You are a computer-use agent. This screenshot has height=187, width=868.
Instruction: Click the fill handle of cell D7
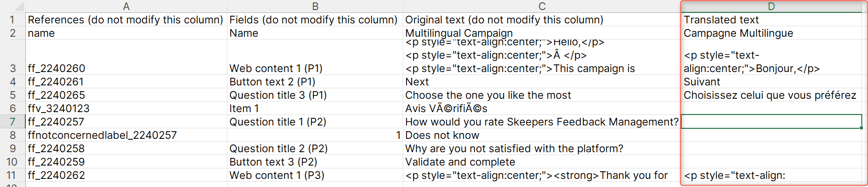point(861,128)
